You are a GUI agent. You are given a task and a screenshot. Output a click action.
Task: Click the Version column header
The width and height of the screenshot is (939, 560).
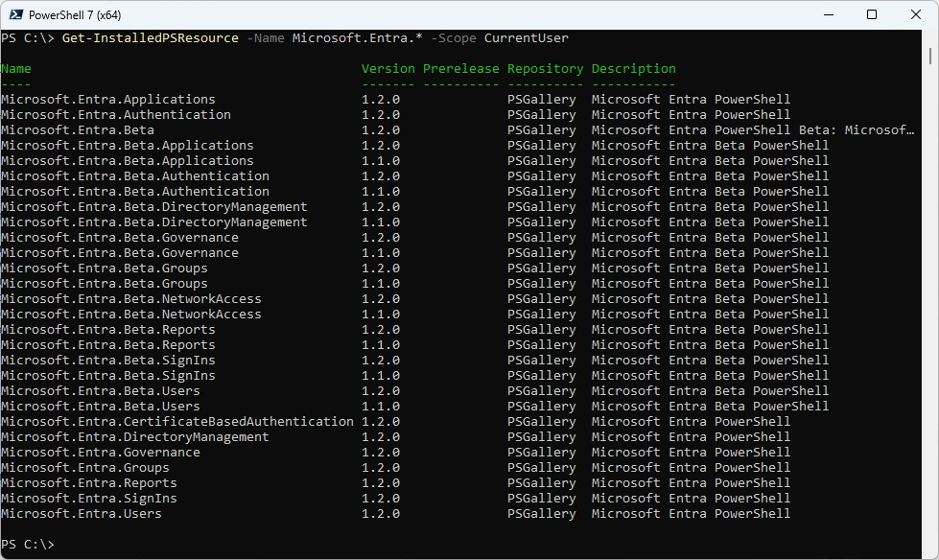[387, 69]
